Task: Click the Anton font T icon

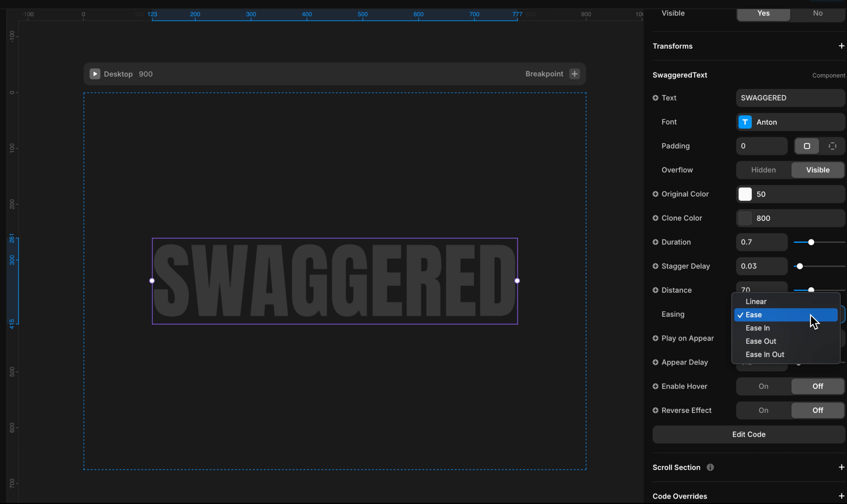Action: pos(745,122)
